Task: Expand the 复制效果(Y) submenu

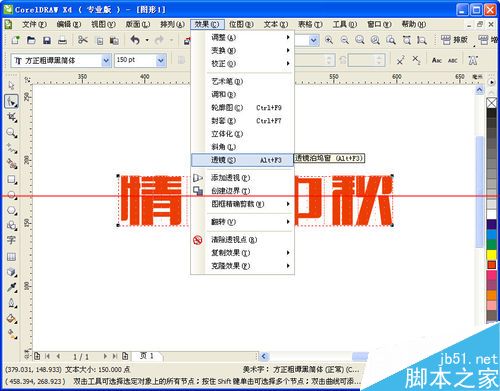Action: (x=242, y=253)
